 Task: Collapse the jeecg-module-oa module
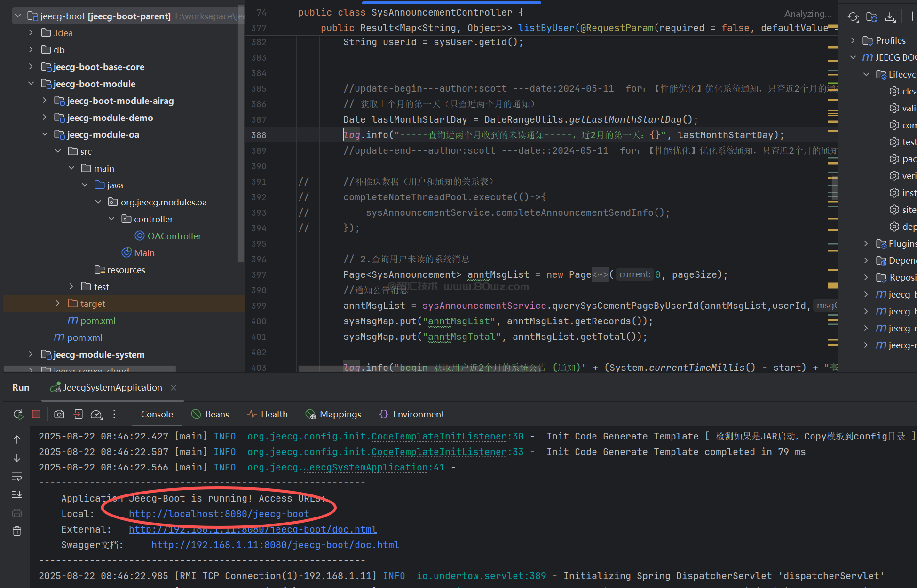tap(44, 134)
